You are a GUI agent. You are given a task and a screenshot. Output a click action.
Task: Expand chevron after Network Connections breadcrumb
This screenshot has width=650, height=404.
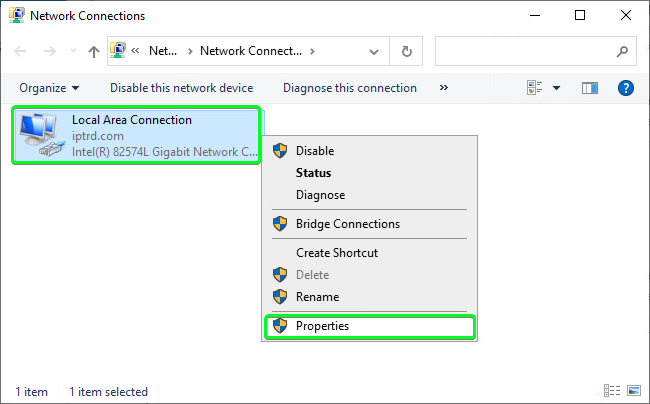(x=312, y=51)
